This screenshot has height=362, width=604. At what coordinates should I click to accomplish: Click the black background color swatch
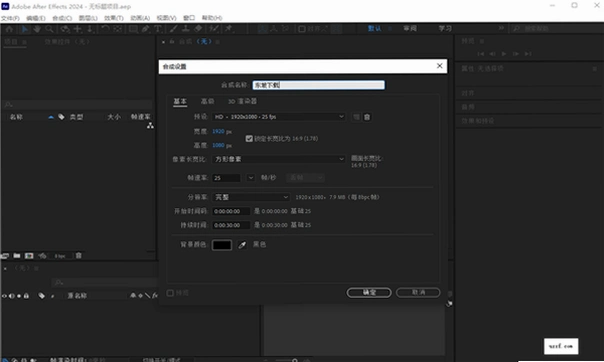coord(222,245)
